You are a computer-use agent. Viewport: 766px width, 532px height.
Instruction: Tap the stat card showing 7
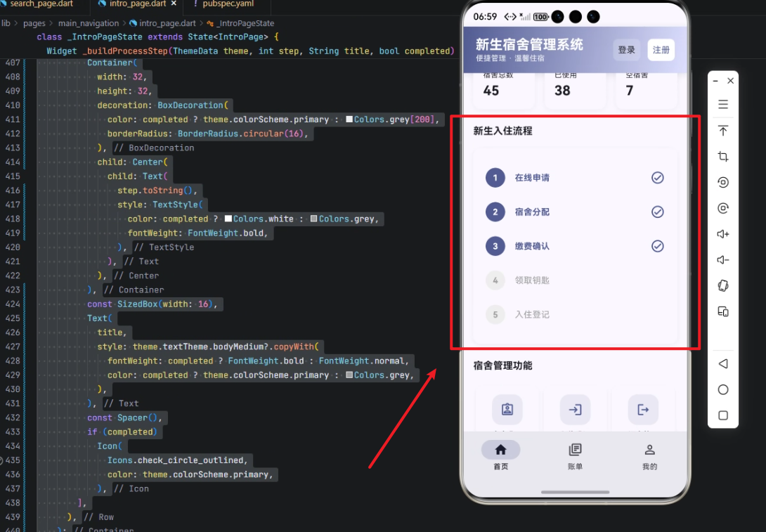[647, 89]
